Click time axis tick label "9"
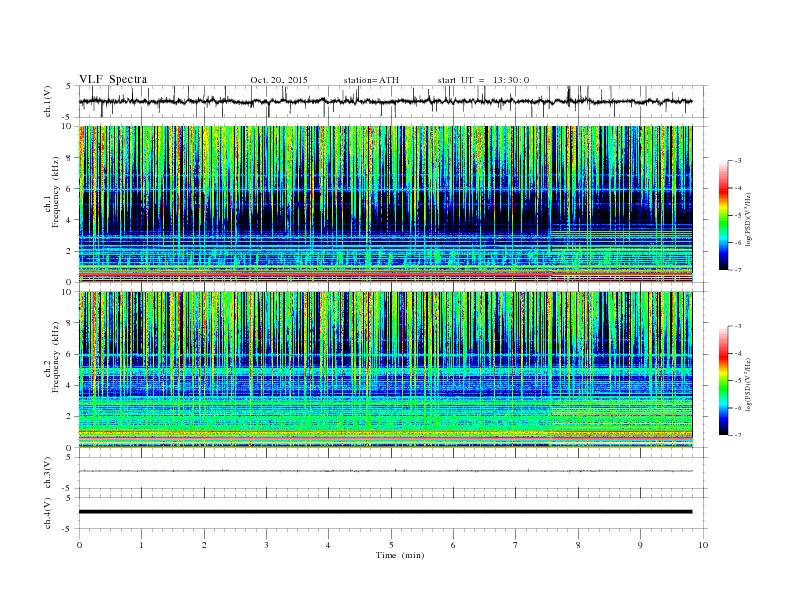The image size is (792, 612). point(640,545)
